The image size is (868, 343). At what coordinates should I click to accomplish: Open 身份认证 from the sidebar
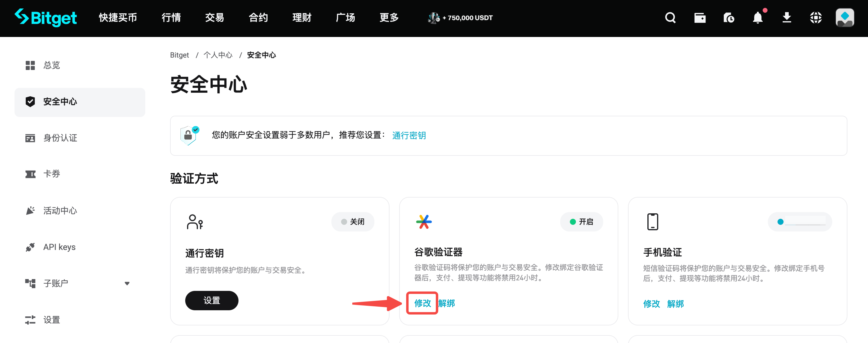click(x=60, y=138)
